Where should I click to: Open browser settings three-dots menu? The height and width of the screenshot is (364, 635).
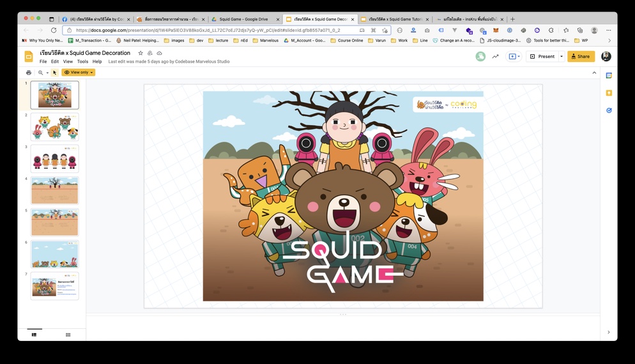coord(608,31)
